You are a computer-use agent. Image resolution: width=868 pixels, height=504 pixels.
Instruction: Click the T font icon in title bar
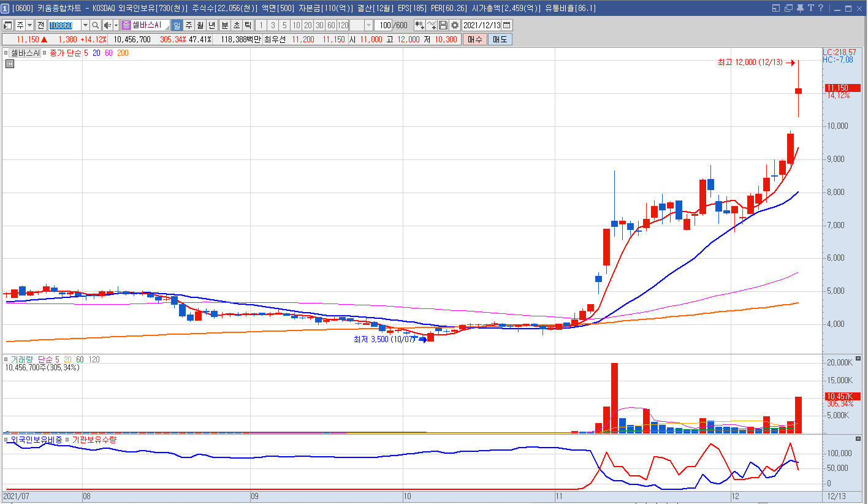(x=810, y=8)
